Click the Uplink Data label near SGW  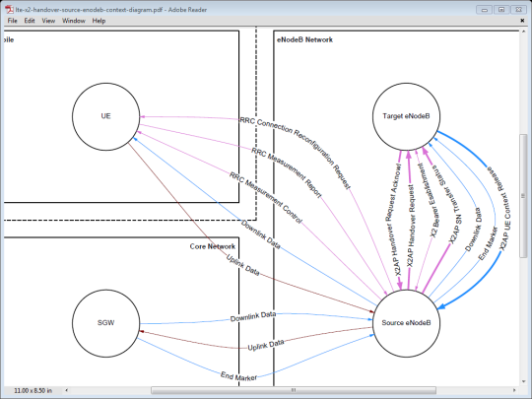[x=266, y=346]
